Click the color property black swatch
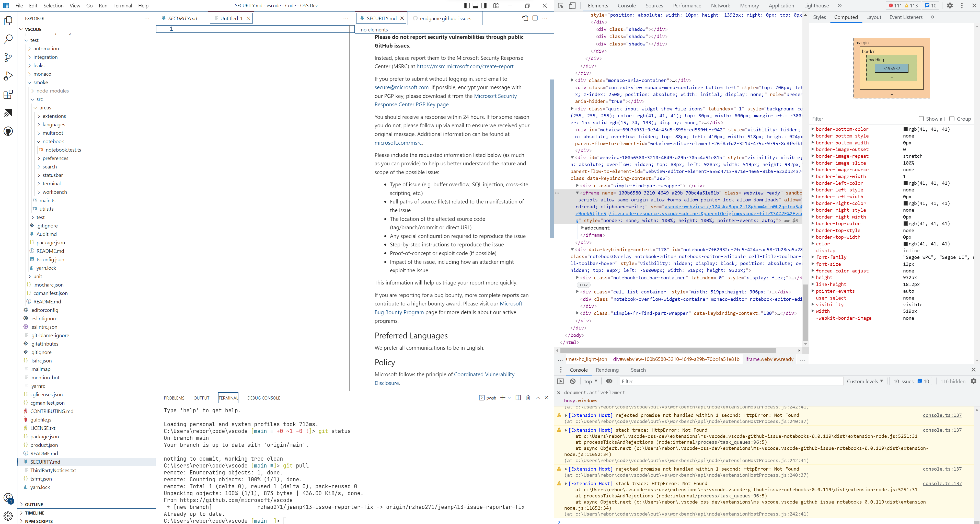The image size is (980, 524). [905, 244]
